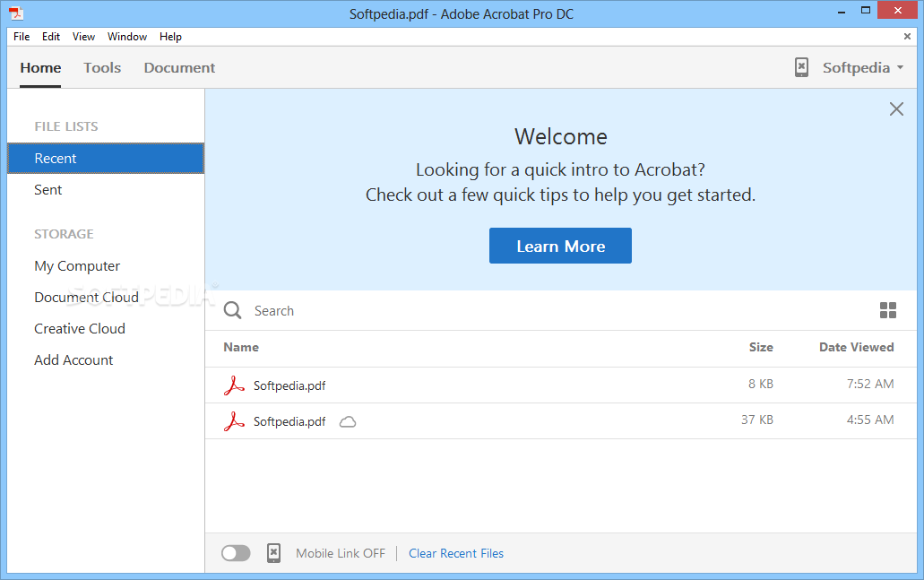The image size is (924, 580).
Task: Switch to the Tools tab
Action: tap(102, 68)
